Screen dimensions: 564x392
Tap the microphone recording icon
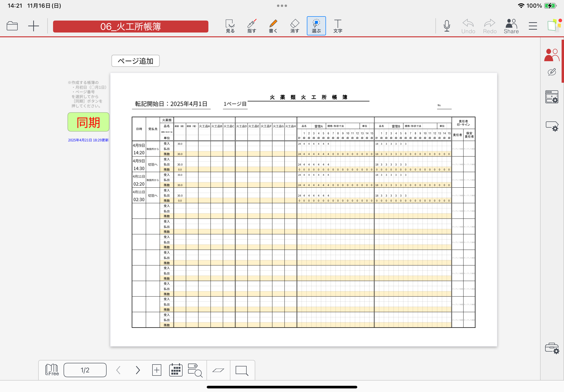click(x=447, y=26)
